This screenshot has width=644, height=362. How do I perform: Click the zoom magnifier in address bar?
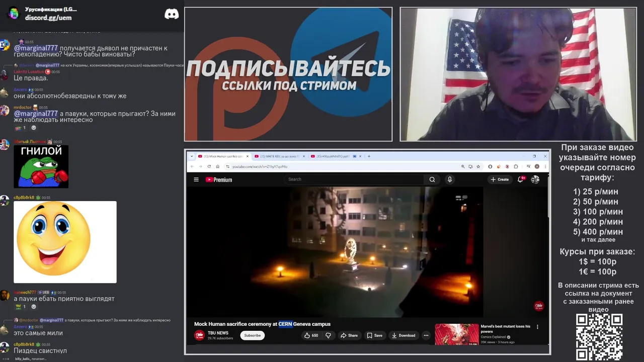tap(463, 166)
